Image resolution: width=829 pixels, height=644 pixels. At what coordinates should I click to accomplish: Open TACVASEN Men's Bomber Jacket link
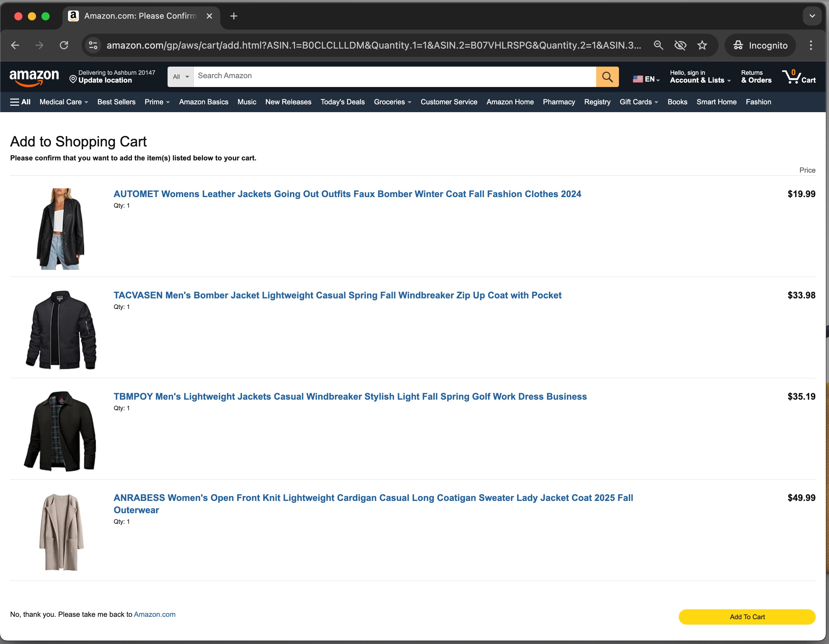(338, 295)
